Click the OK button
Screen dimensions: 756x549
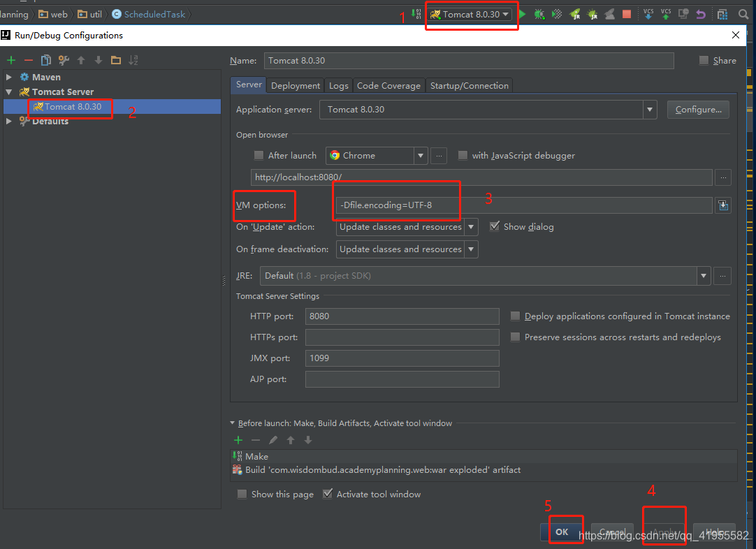(562, 532)
